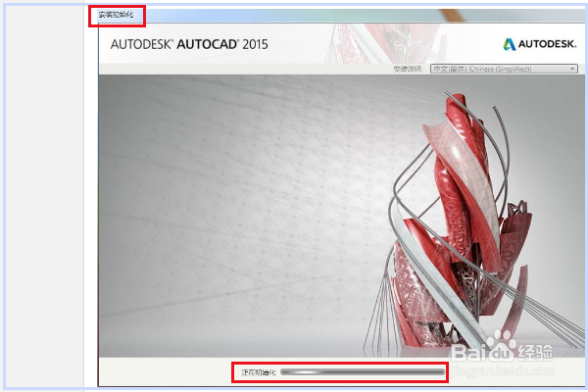
Task: Click the 正在初始化 status text
Action: coord(259,372)
